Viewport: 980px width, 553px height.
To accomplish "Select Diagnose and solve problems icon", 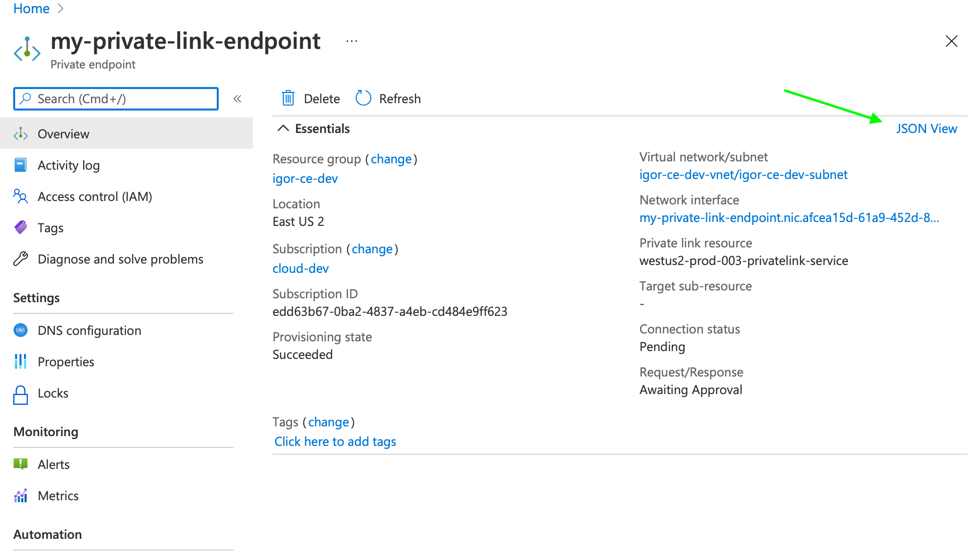I will 20,258.
